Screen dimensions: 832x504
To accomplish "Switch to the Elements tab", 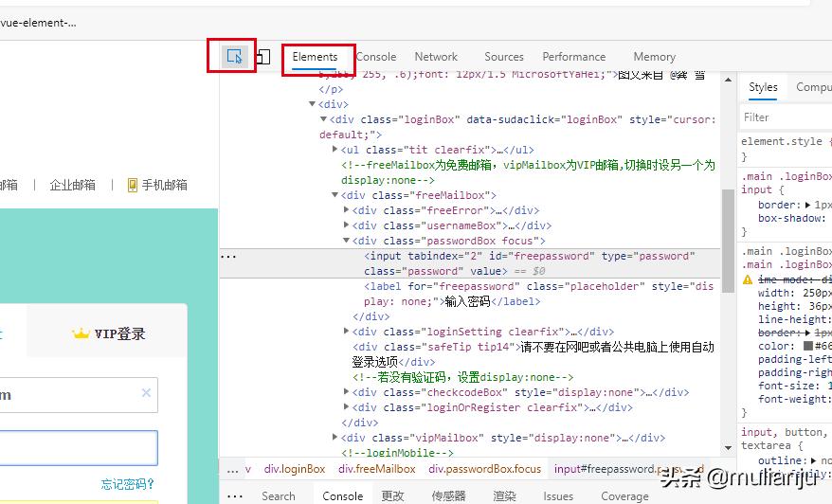I will pos(315,57).
